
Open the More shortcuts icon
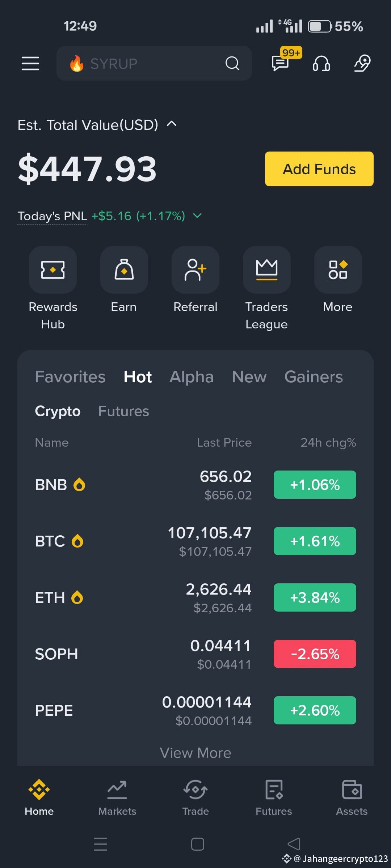338,270
